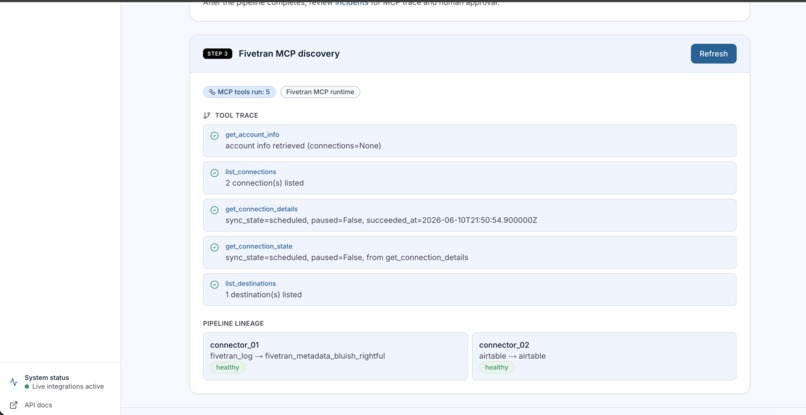This screenshot has height=415, width=806.
Task: Click the 2 connection(s) listed text
Action: [x=264, y=183]
